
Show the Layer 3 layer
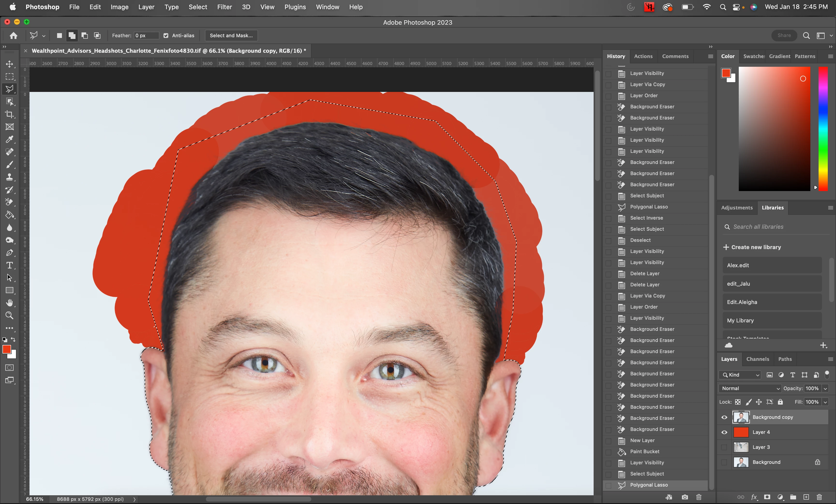pyautogui.click(x=724, y=447)
